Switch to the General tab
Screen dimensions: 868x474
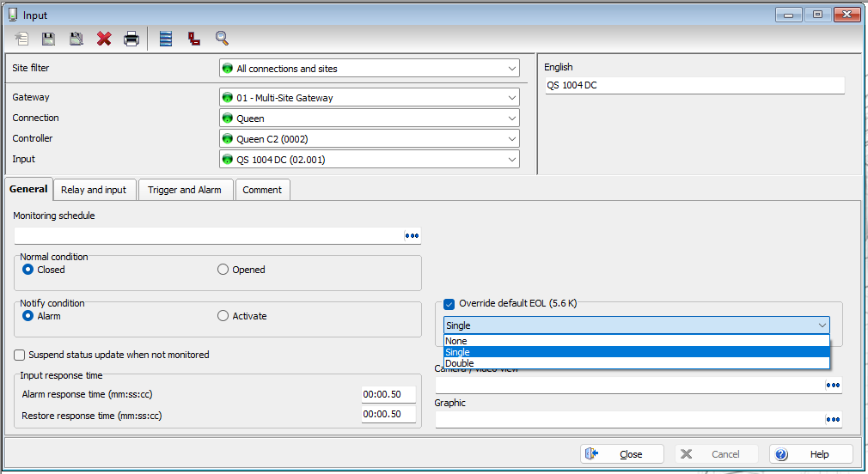pyautogui.click(x=28, y=189)
